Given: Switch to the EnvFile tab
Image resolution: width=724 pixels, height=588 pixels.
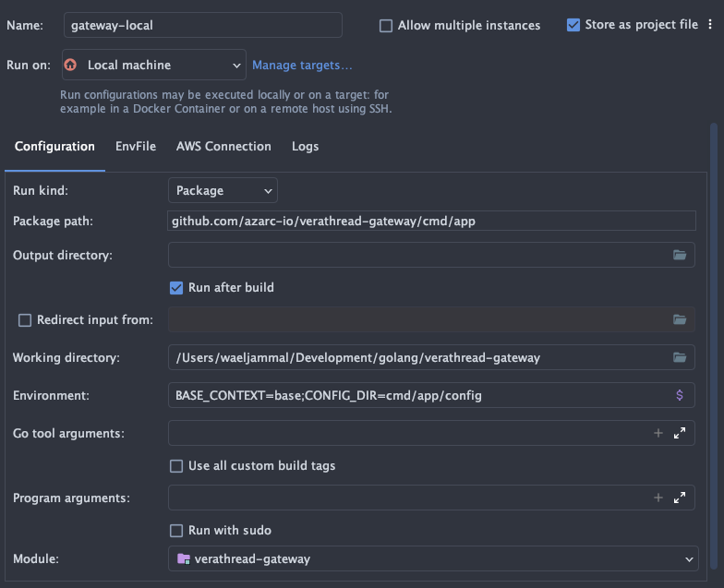Looking at the screenshot, I should coord(135,146).
